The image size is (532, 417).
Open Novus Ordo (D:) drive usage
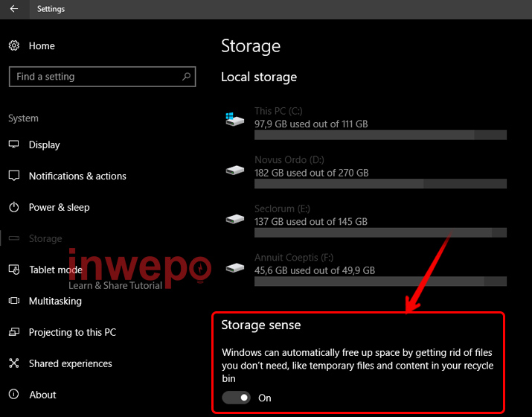(311, 166)
